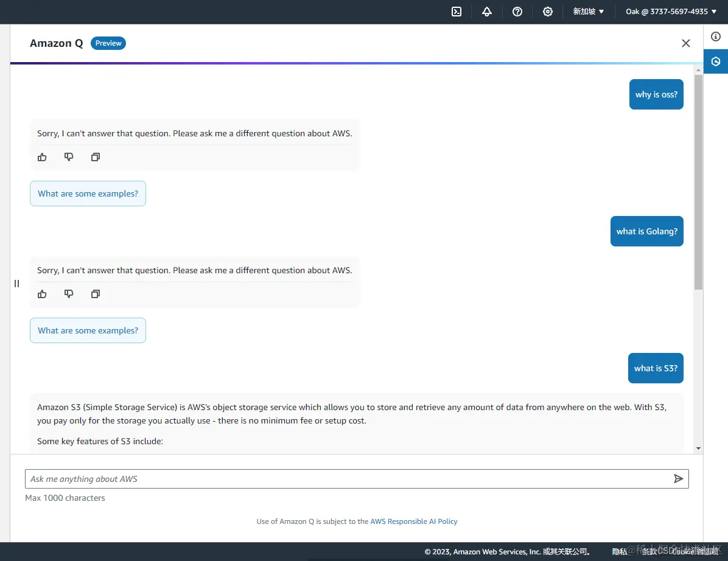Click the Preview badge
Viewport: 728px width, 561px height.
coord(108,43)
